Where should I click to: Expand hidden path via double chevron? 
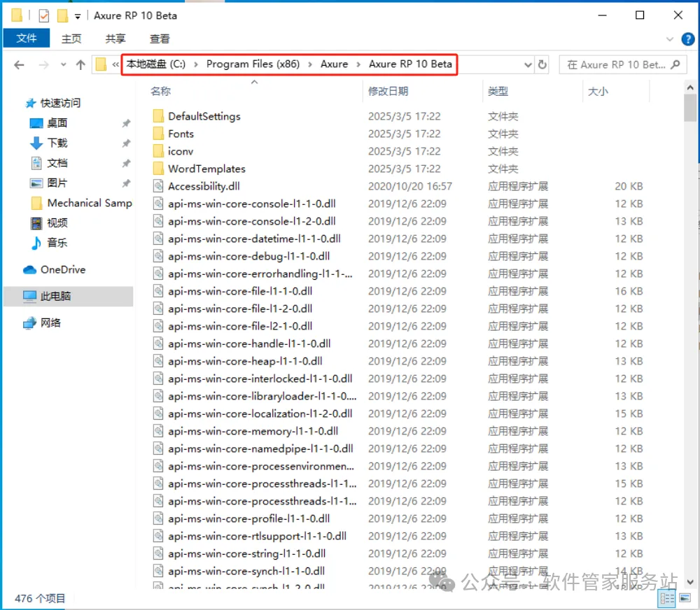pos(115,64)
